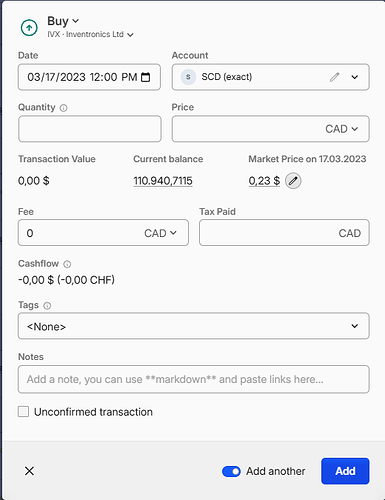Open the Buy transaction type dropdown
385x500 pixels.
pos(63,21)
